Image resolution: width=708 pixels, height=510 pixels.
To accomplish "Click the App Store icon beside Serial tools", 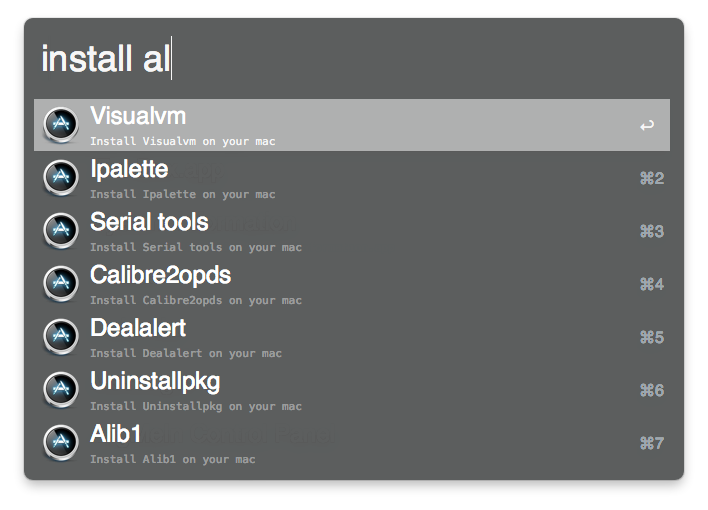I will pyautogui.click(x=61, y=231).
